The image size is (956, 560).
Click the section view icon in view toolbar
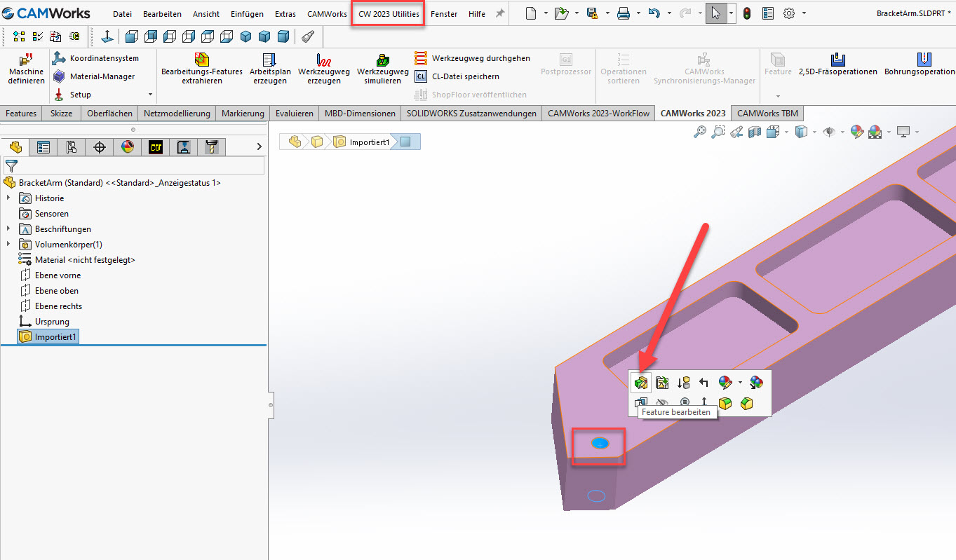(755, 131)
